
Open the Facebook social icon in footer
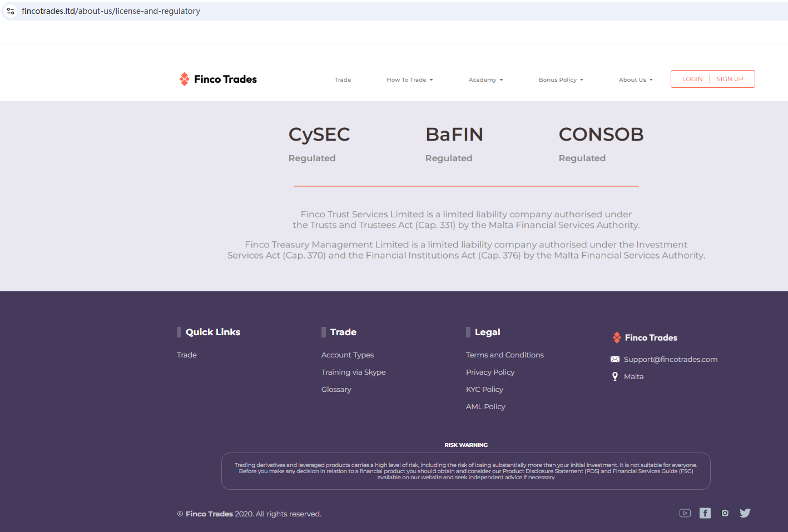click(x=705, y=513)
